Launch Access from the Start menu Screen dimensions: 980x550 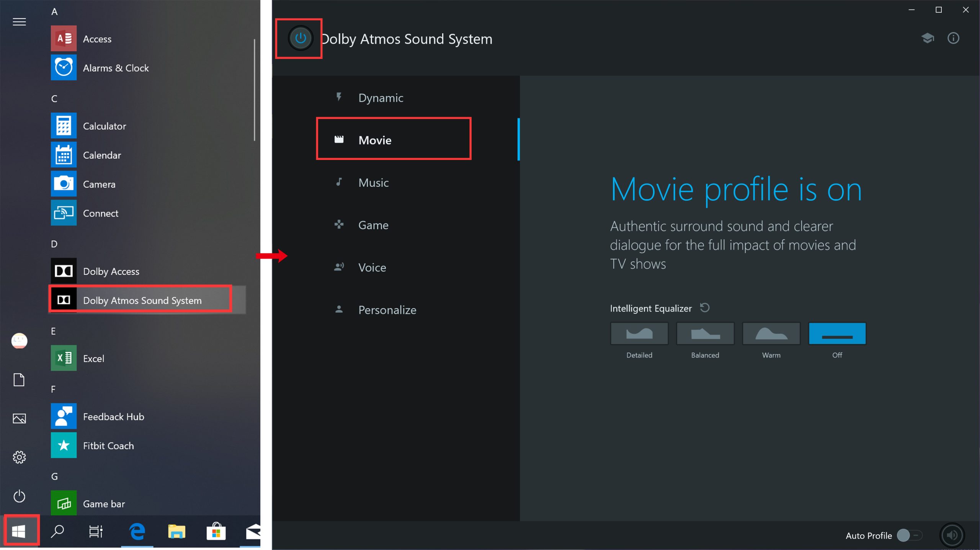tap(148, 39)
